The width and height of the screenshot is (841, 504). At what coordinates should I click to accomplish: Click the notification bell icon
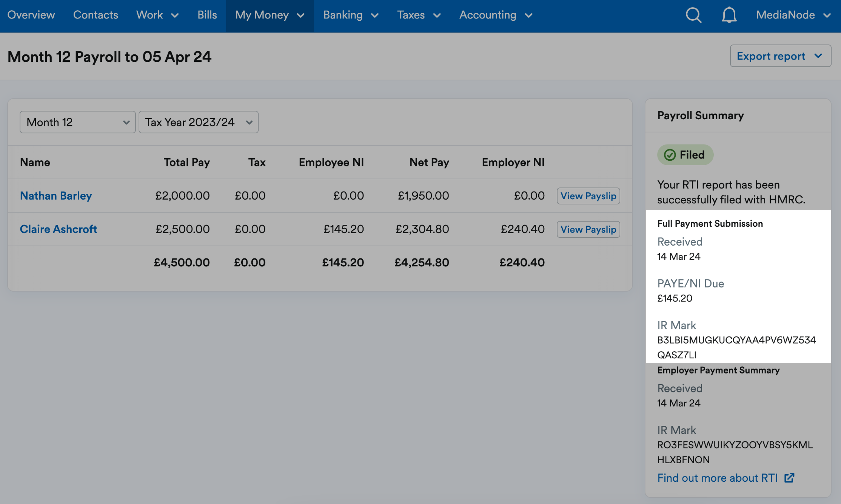(729, 15)
